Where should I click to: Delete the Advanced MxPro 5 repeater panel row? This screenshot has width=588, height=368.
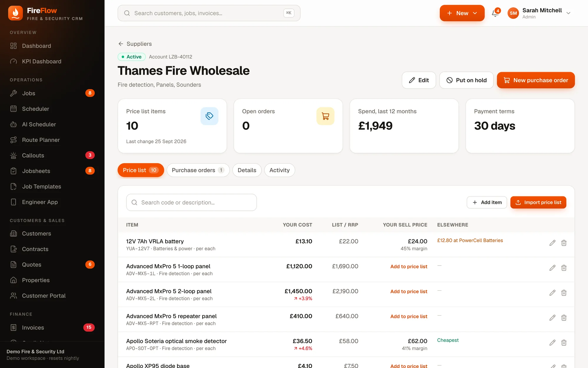(x=564, y=318)
